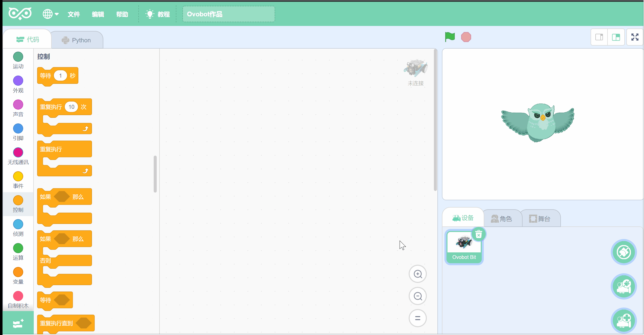This screenshot has height=335, width=644.
Task: Click the green flag run button
Action: coord(450,37)
